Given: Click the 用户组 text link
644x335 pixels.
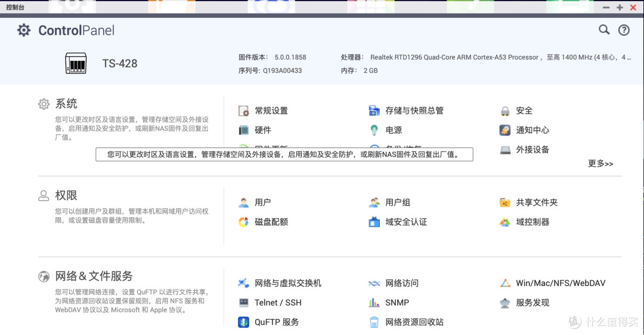Looking at the screenshot, I should [398, 202].
